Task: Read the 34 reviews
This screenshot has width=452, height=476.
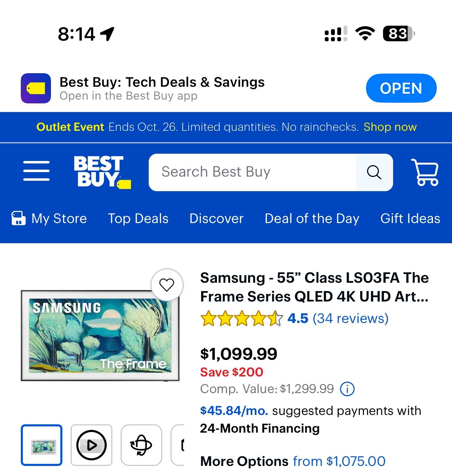Action: [x=350, y=318]
